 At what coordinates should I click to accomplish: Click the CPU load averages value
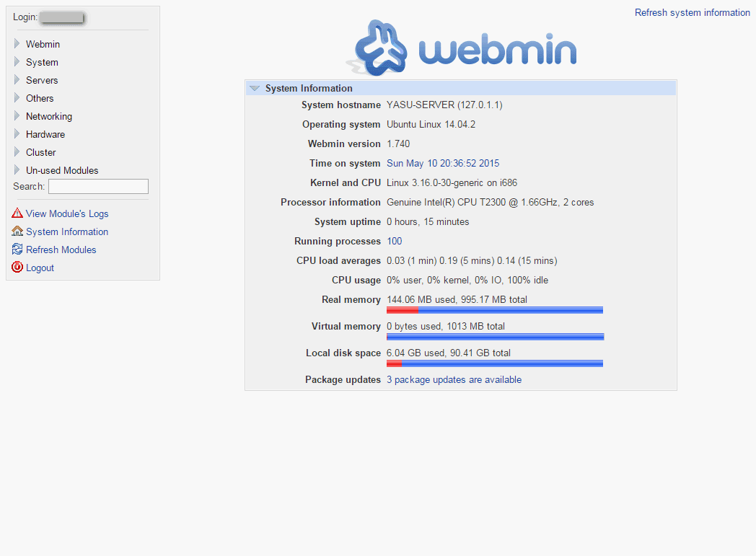click(472, 260)
